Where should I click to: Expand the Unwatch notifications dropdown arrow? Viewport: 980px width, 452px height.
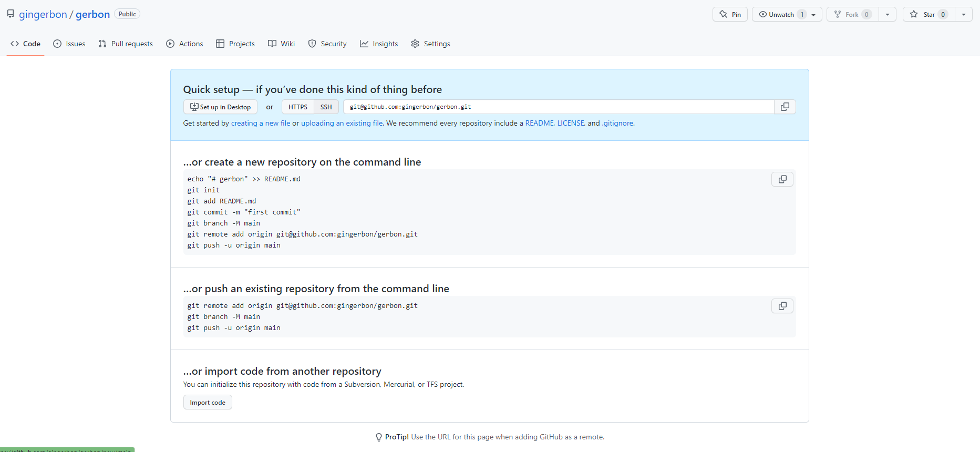pos(814,15)
